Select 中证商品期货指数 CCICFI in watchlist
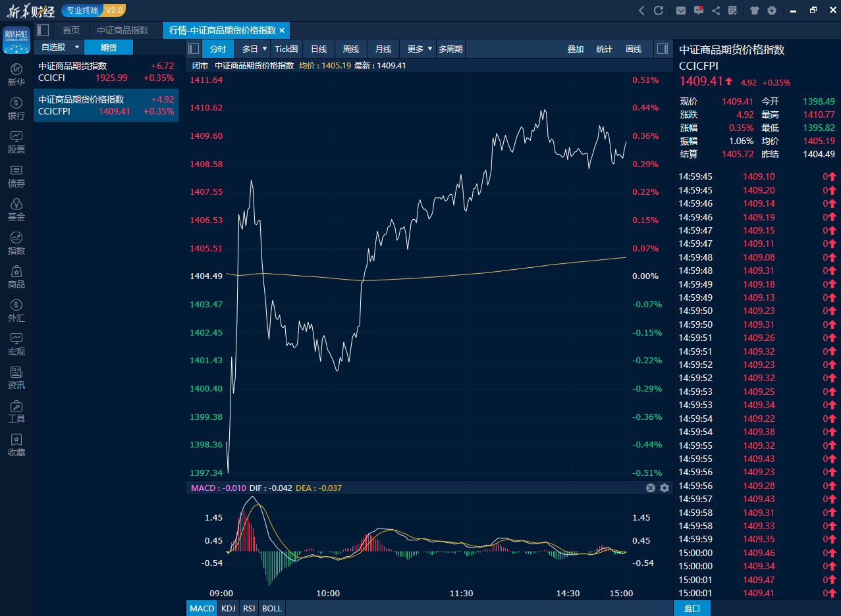Screen dimensions: 841x616 click(x=106, y=72)
